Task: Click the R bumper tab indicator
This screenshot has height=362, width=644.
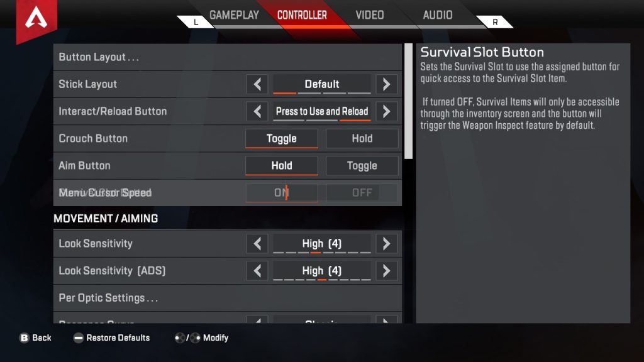Action: pos(495,22)
